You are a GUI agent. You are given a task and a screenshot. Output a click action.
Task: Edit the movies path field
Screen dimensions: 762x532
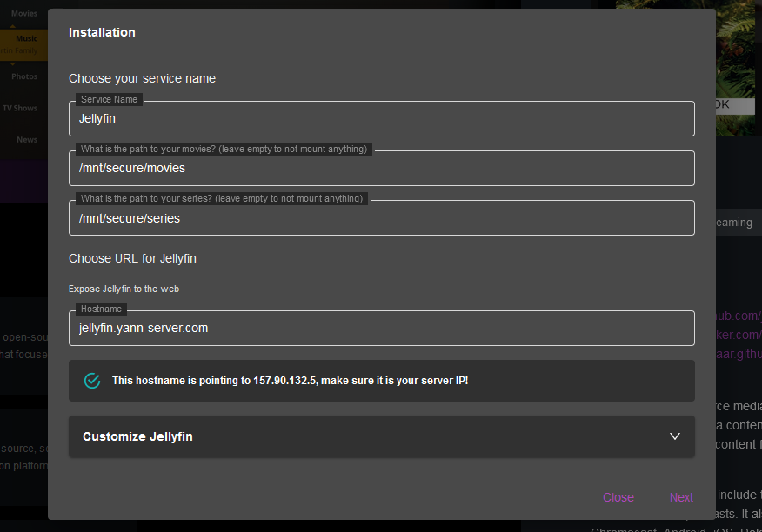(382, 168)
